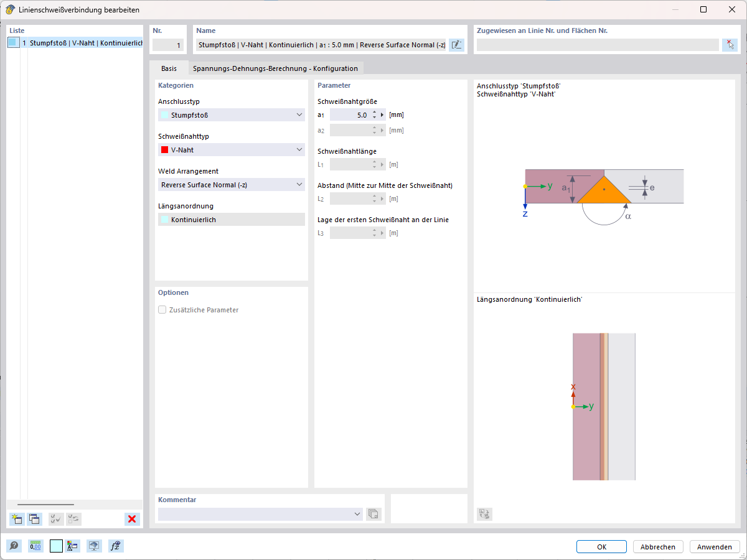The width and height of the screenshot is (747, 560).
Task: Open the Anschlusstyp dropdown
Action: (299, 116)
